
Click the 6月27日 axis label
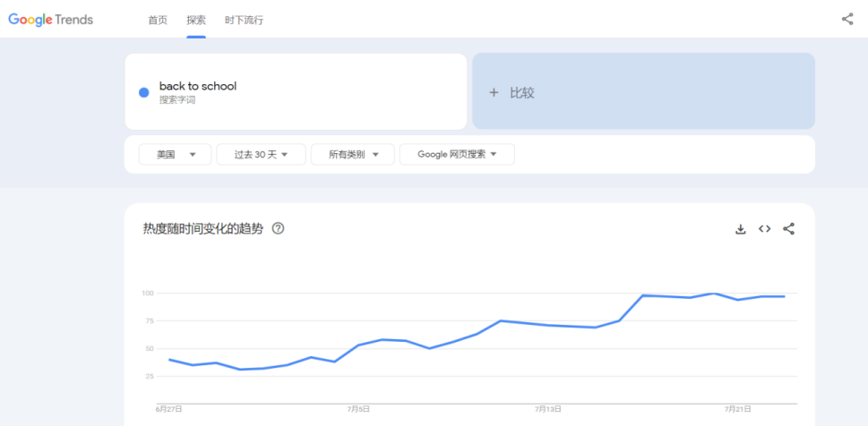(x=169, y=409)
